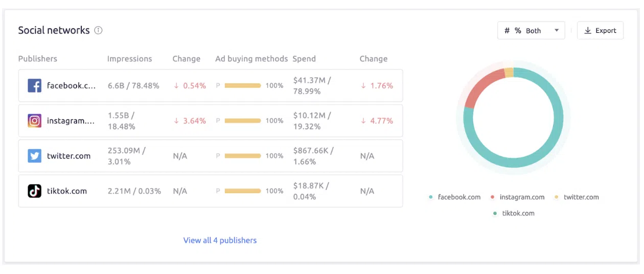Open 'View all 4 publishers' link
This screenshot has width=644, height=274.
tap(220, 240)
